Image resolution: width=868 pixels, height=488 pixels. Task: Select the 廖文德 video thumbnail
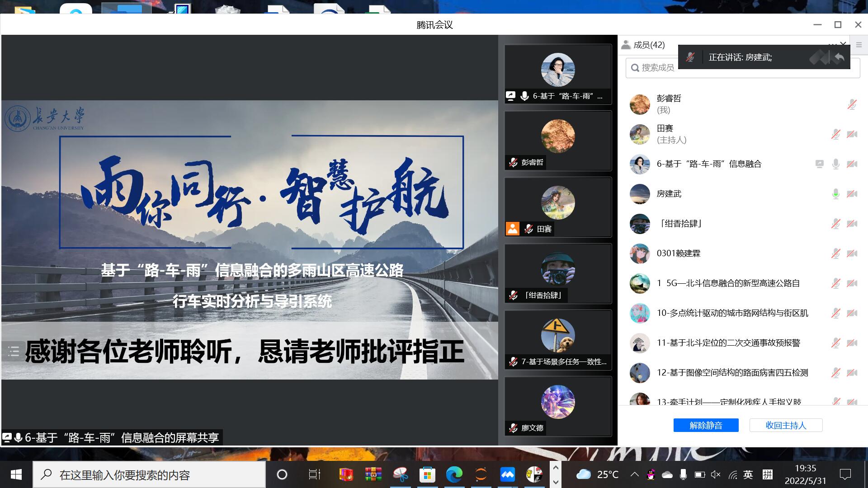[x=557, y=402]
